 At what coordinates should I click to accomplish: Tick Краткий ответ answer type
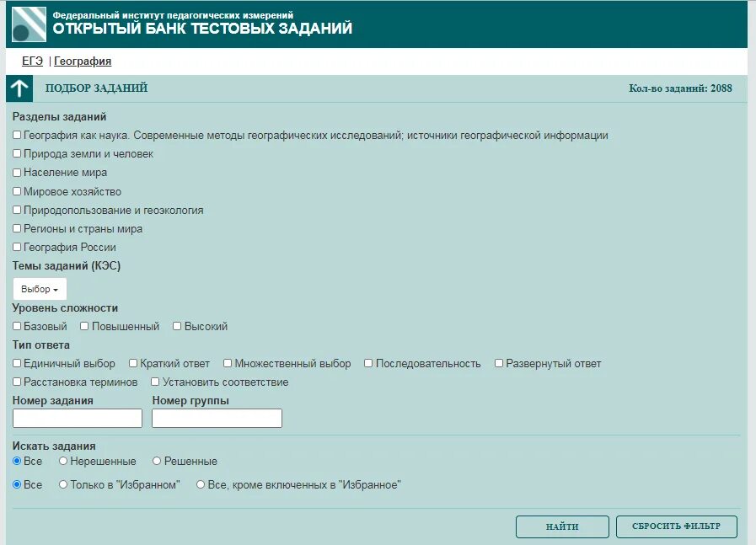tap(133, 363)
